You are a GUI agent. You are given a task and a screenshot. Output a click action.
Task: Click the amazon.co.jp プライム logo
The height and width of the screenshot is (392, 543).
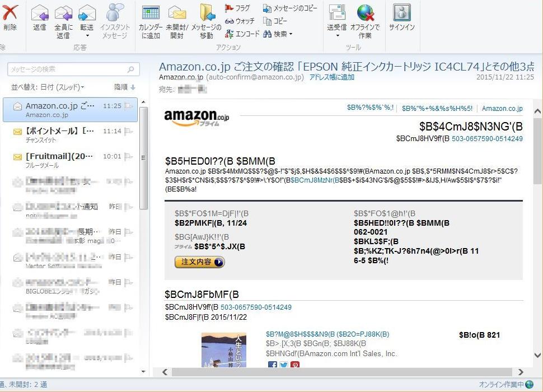[x=196, y=118]
